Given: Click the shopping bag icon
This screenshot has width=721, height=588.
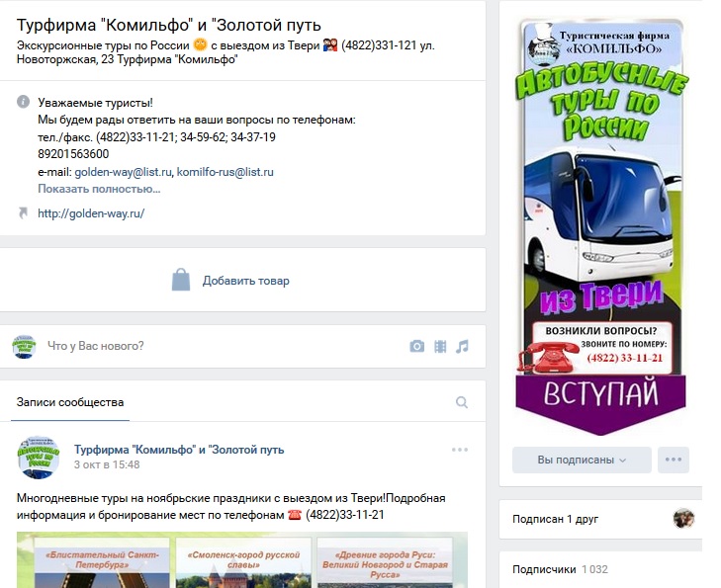Looking at the screenshot, I should tap(181, 280).
